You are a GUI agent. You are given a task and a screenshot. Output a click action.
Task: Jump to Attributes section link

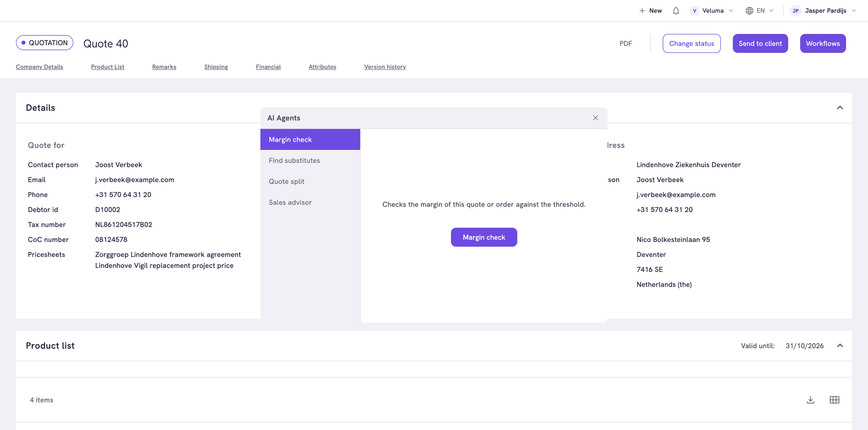322,67
